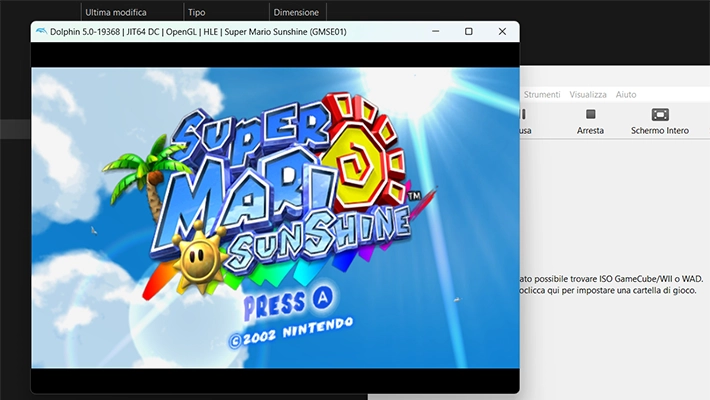The width and height of the screenshot is (710, 400).
Task: Click the Dolphin window title text
Action: (198, 32)
